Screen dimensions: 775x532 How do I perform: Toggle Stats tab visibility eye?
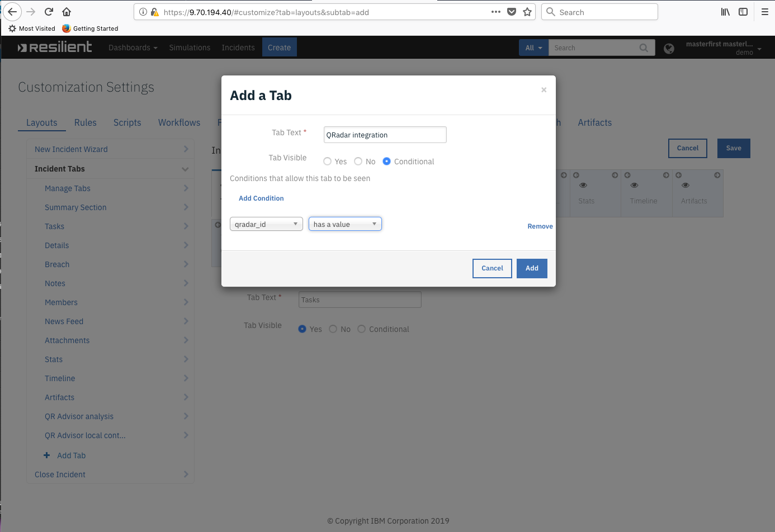point(583,185)
